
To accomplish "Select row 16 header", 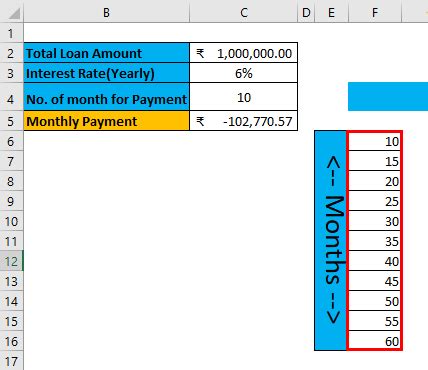I will (11, 341).
